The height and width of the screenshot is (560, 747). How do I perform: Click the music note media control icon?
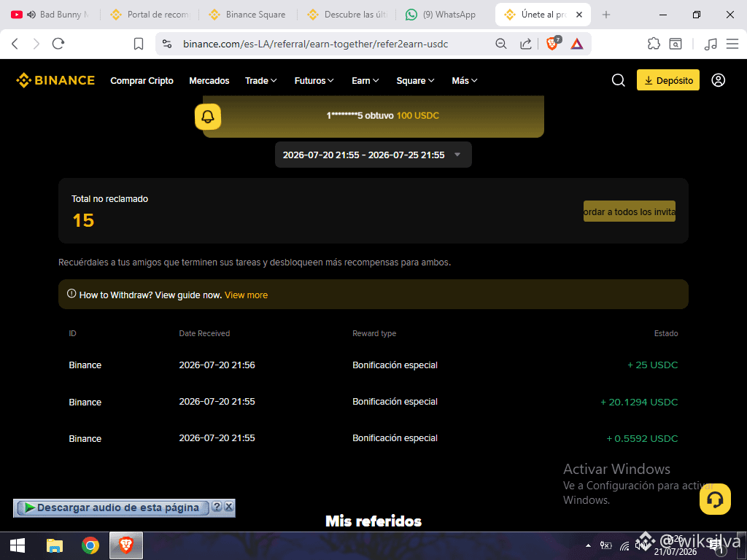click(711, 44)
